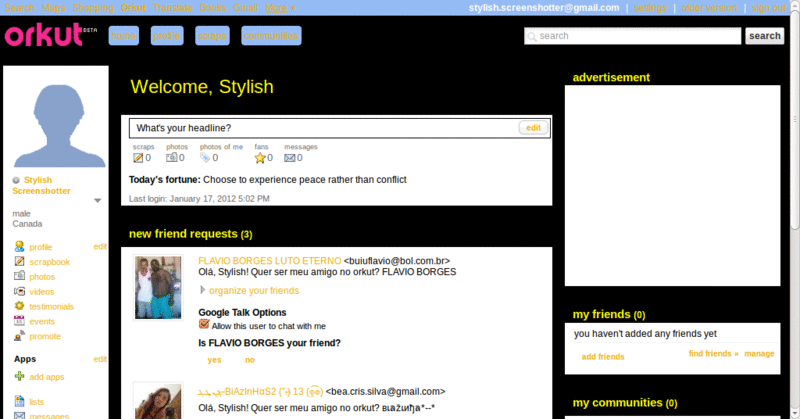Open Gmail in the top bar
800x419 pixels.
246,8
